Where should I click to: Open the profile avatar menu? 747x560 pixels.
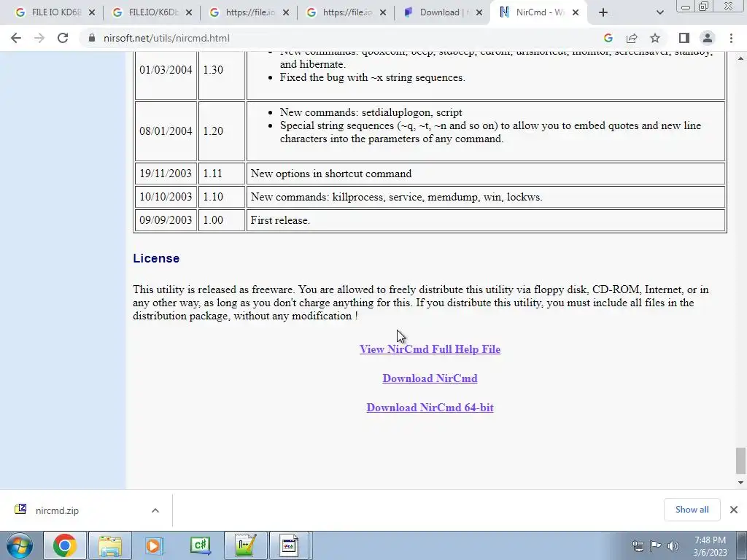pyautogui.click(x=708, y=38)
